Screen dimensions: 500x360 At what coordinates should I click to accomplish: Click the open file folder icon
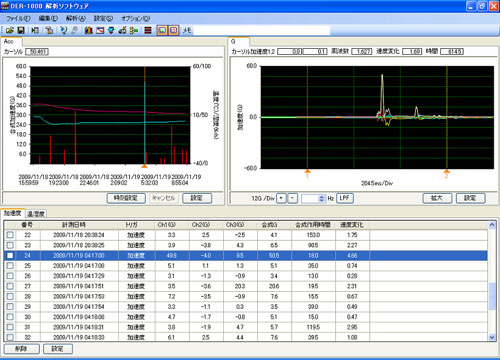pos(10,30)
